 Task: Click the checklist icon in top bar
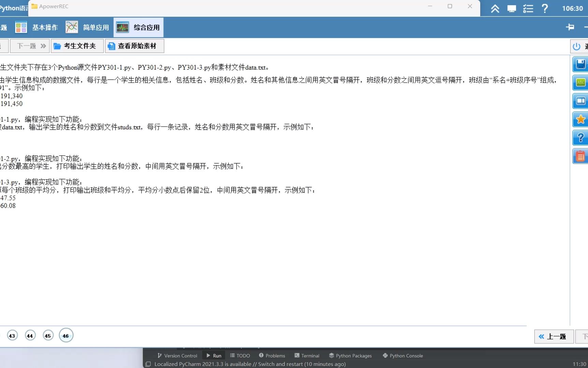(528, 9)
